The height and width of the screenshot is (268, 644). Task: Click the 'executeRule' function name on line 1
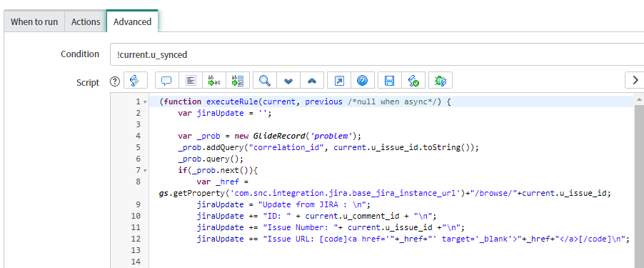coord(232,101)
